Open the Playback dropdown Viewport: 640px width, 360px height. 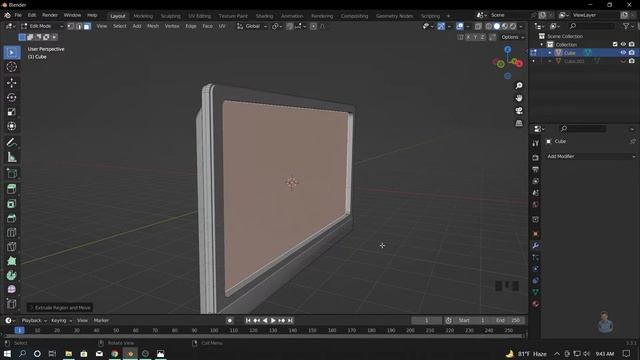click(x=34, y=320)
